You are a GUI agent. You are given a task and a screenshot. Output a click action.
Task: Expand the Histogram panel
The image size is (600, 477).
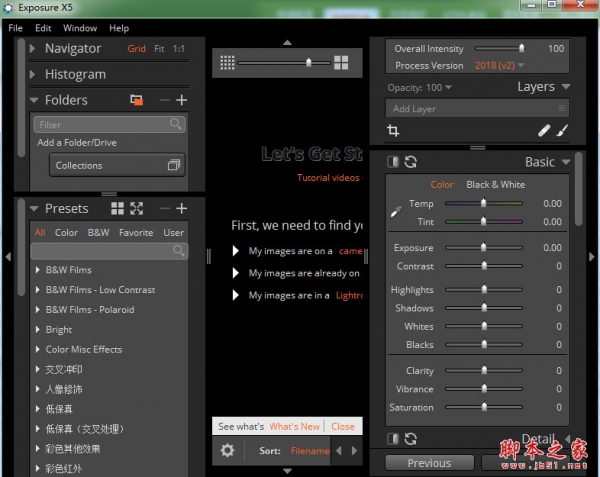pyautogui.click(x=33, y=74)
